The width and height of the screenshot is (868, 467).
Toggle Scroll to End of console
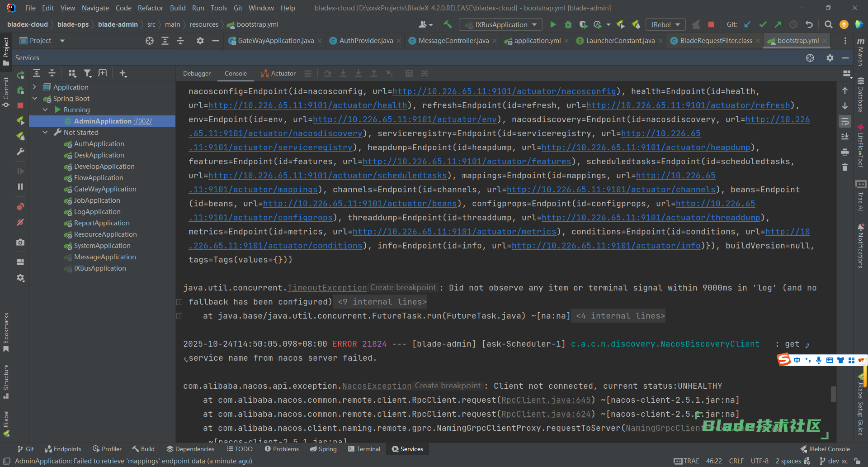845,136
